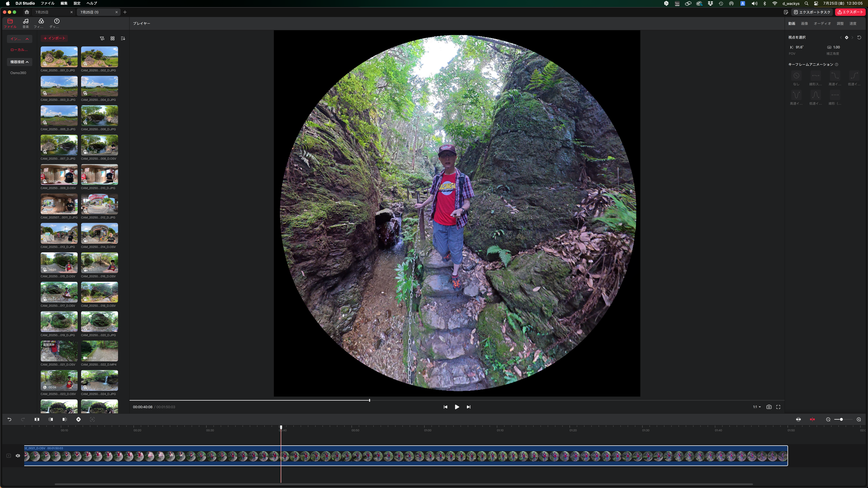
Task: Adjust the timeline zoom slider handle
Action: [x=841, y=419]
